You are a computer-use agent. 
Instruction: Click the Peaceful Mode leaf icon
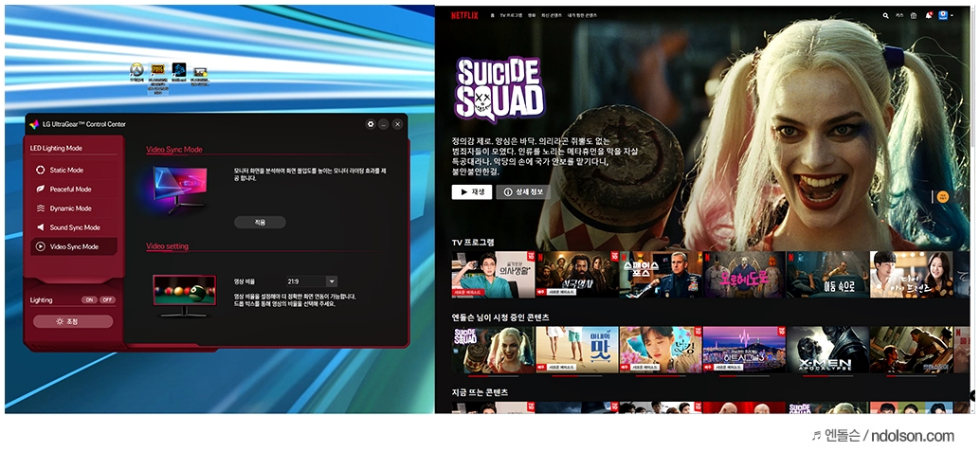coord(41,190)
